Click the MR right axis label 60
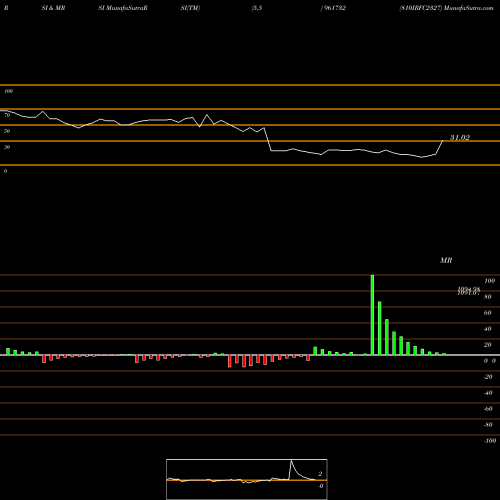This screenshot has width=500, height=500. [x=488, y=313]
